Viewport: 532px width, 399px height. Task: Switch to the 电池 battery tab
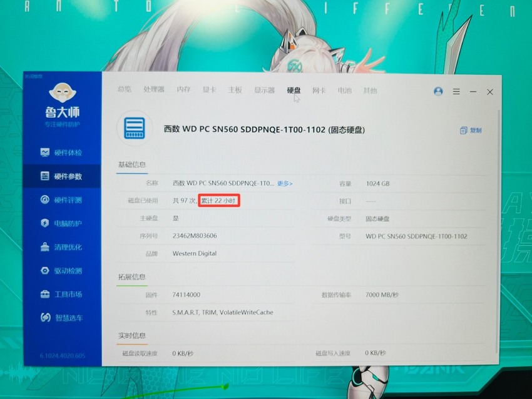tap(344, 91)
